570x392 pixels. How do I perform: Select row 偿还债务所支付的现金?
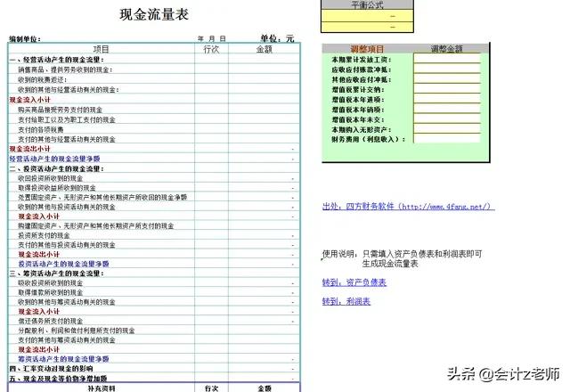(x=154, y=321)
